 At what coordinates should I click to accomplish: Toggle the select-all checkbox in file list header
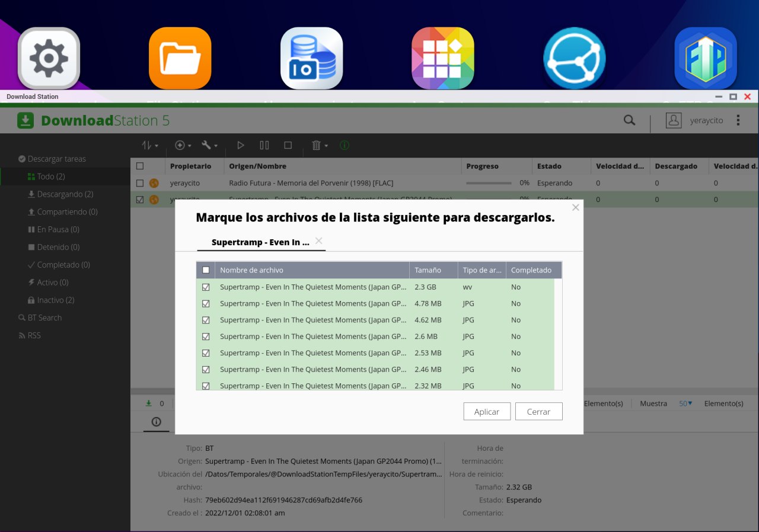click(206, 270)
